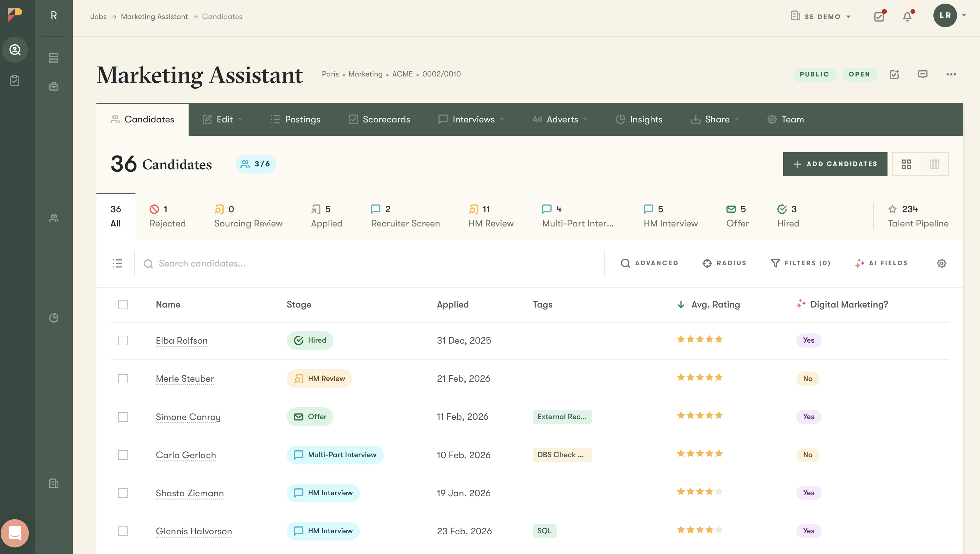This screenshot has height=554, width=980.
Task: Check the box for Glennis Halvorson
Action: pyautogui.click(x=123, y=531)
